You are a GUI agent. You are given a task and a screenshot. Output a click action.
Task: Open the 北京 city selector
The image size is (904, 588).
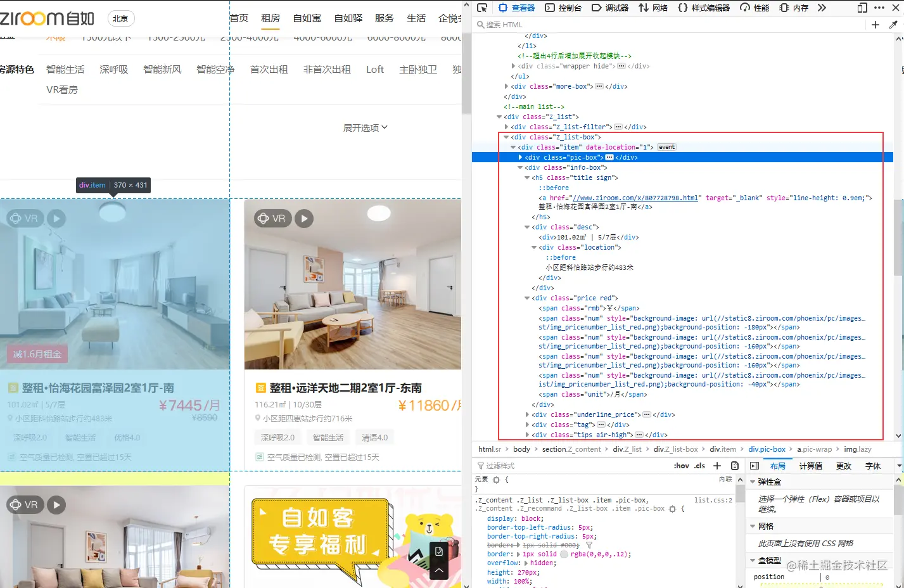(x=120, y=18)
